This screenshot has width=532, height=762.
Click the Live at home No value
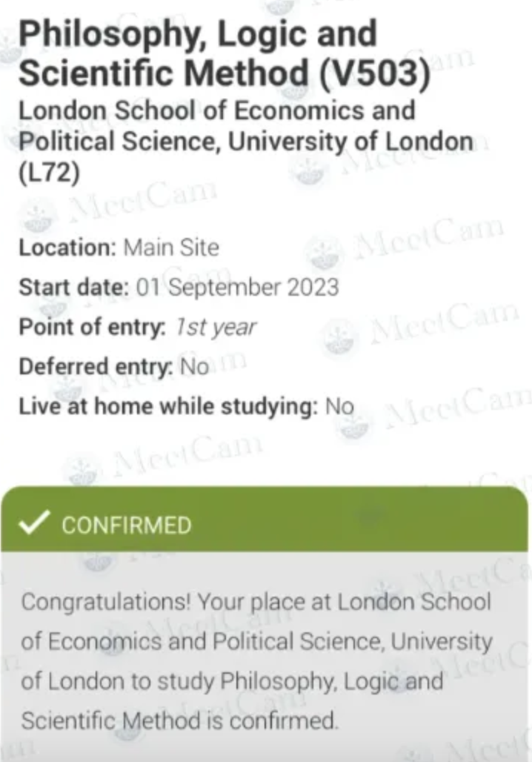(339, 406)
